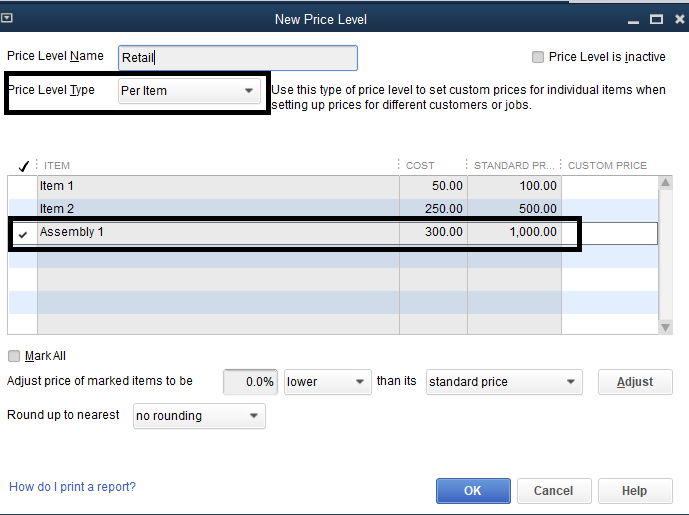Screen dimensions: 689x515
Task: Open the 'How do I print a report?' link
Action: 72,487
